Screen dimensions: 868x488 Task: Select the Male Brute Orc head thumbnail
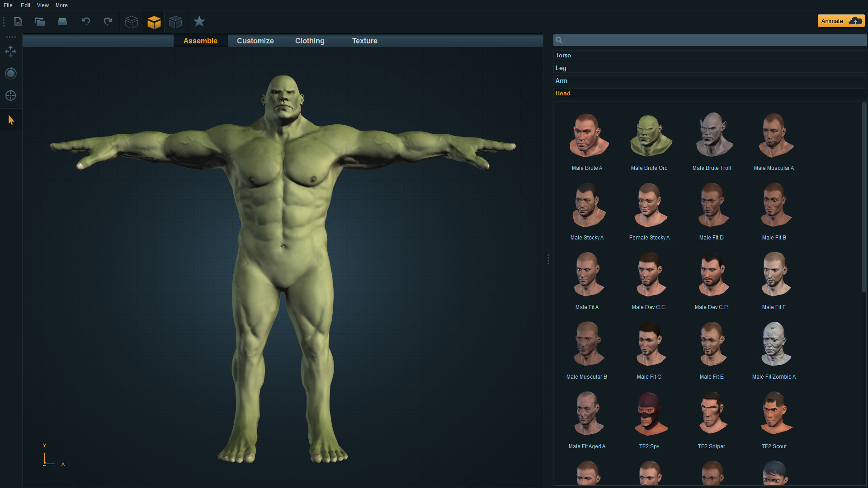649,135
